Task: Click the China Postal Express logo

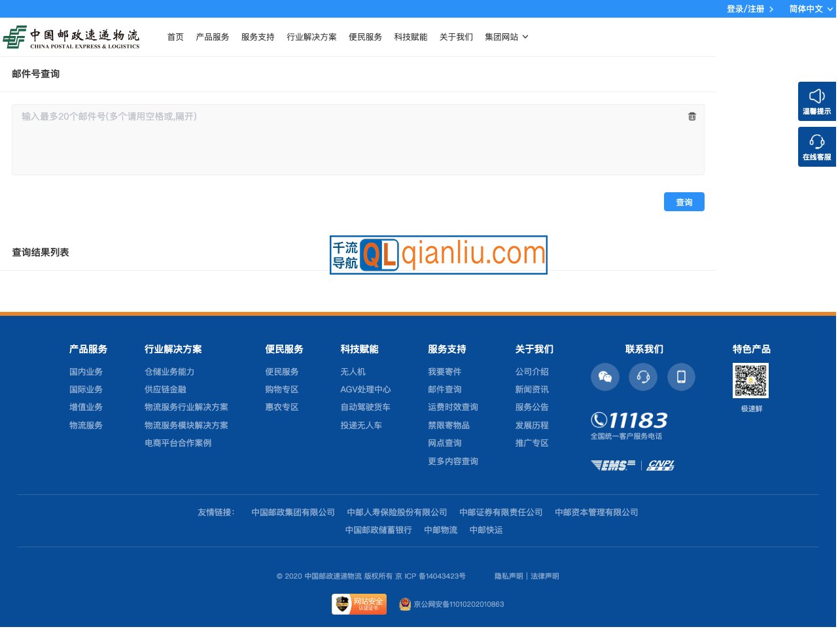Action: [x=71, y=37]
